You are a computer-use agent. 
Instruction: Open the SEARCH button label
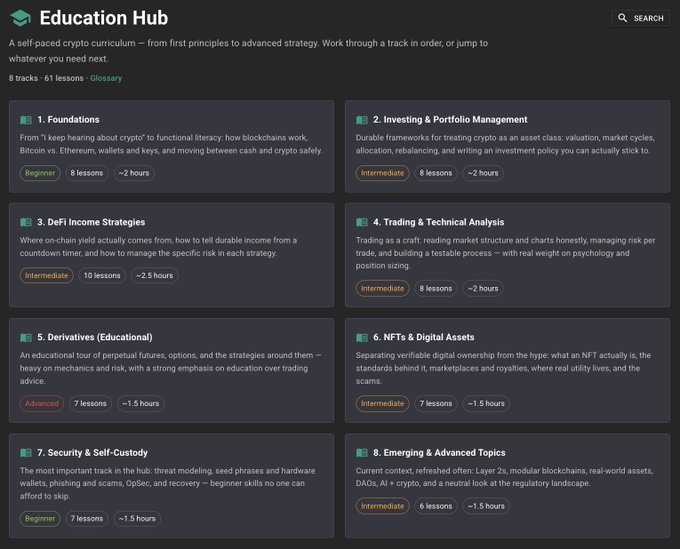click(648, 18)
